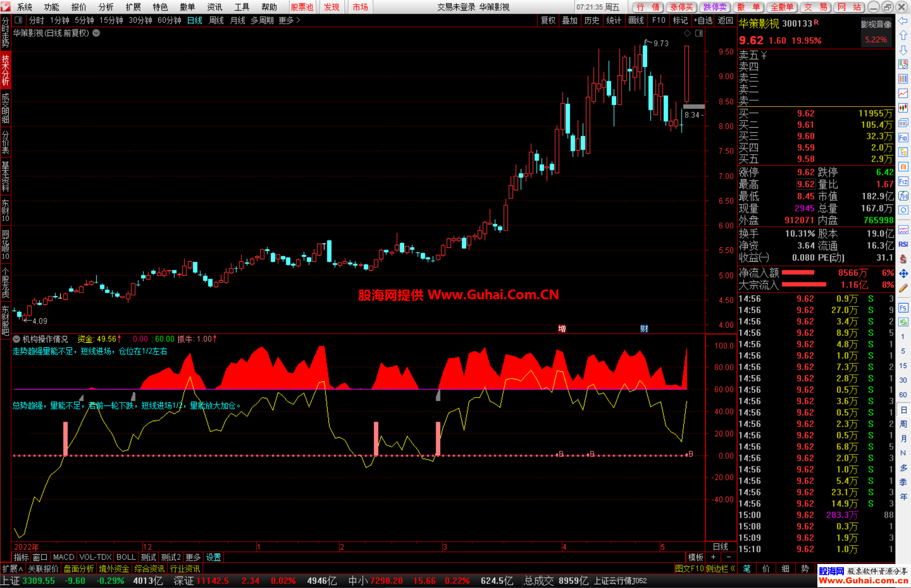The image size is (911, 588).
Task: Click the diamond icon at chart top-right
Action: (x=687, y=33)
